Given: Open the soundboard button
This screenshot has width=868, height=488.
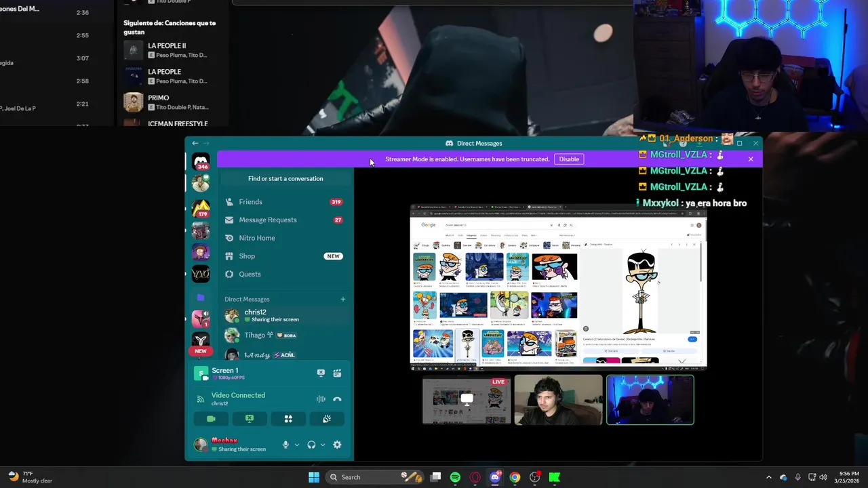Looking at the screenshot, I should (327, 419).
